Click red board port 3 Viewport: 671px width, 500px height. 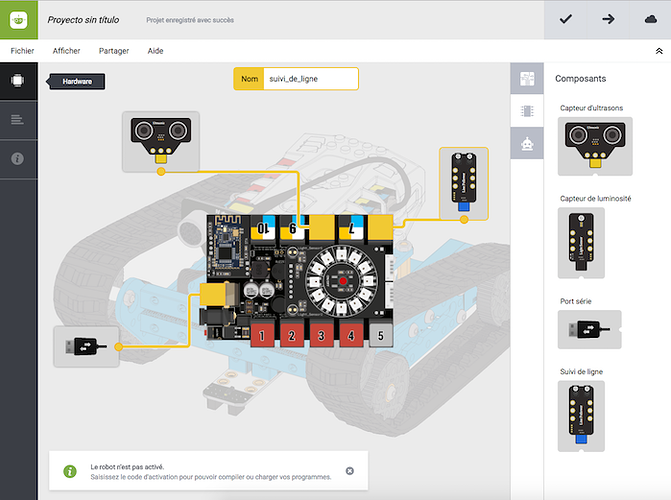click(x=321, y=335)
